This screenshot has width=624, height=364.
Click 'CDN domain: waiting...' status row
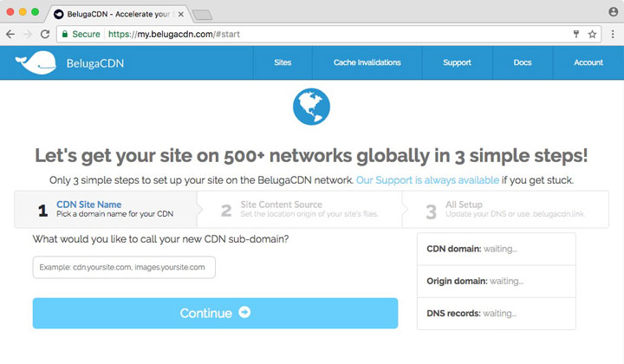(497, 249)
